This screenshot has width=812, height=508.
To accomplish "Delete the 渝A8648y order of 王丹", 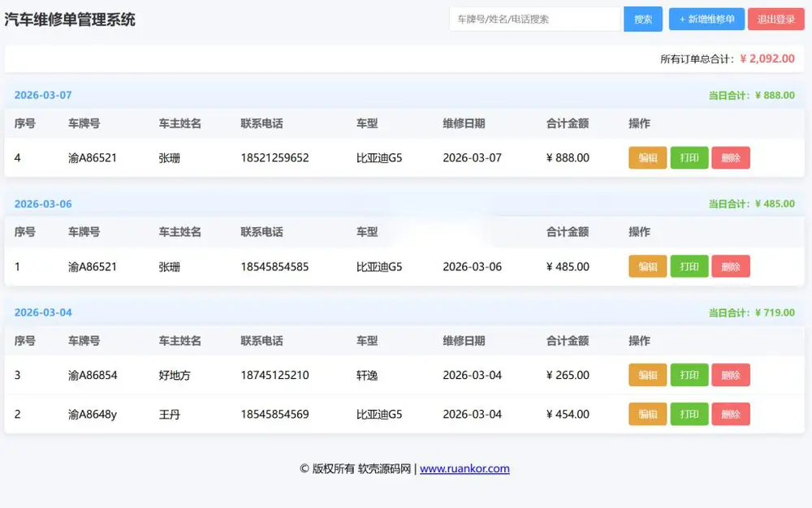I will pyautogui.click(x=731, y=415).
